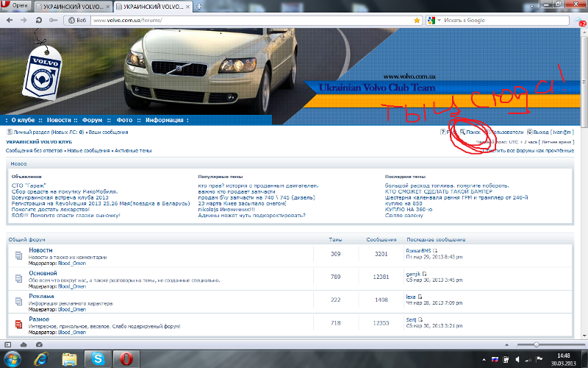Open the new tab plus button
Screen dimensions: 588x368
pos(199,6)
